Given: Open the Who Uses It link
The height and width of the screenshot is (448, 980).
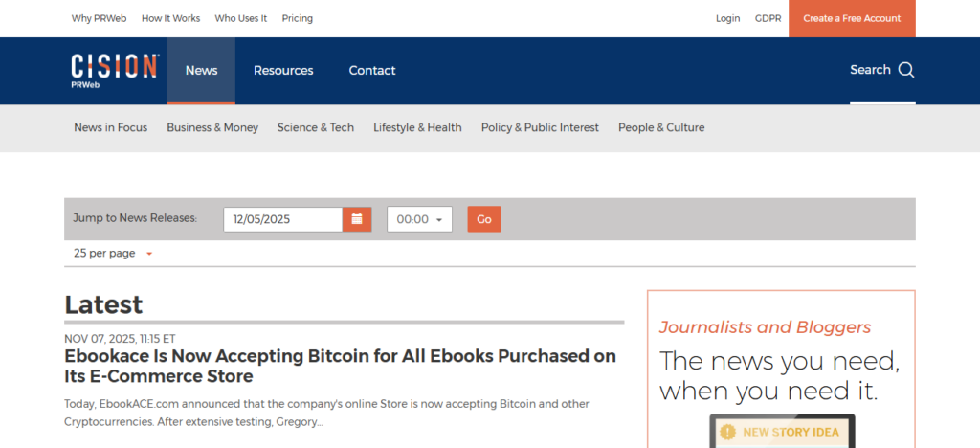Looking at the screenshot, I should click(x=240, y=19).
